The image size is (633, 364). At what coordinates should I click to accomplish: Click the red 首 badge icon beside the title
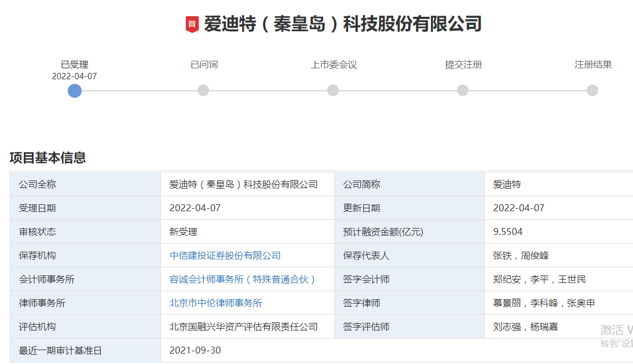click(x=192, y=24)
